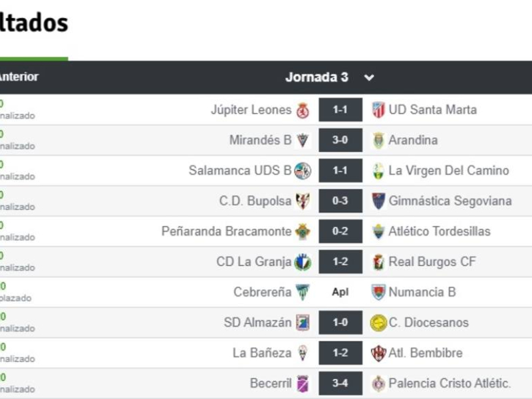This screenshot has height=399, width=532.
Task: Expand the Jornada 3 dropdown chevron
Action: (369, 78)
